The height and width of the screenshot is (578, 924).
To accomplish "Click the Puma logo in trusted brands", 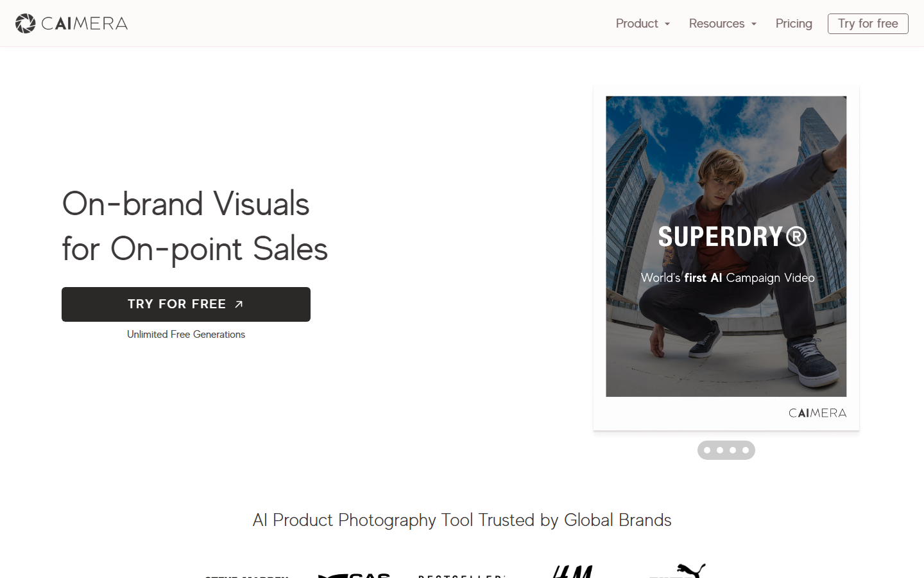I will click(678, 571).
